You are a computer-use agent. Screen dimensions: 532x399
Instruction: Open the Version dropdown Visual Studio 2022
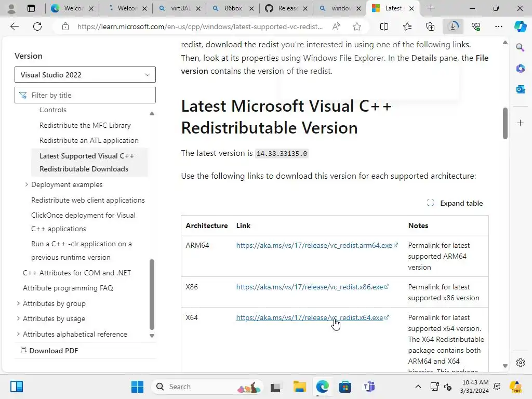point(85,75)
